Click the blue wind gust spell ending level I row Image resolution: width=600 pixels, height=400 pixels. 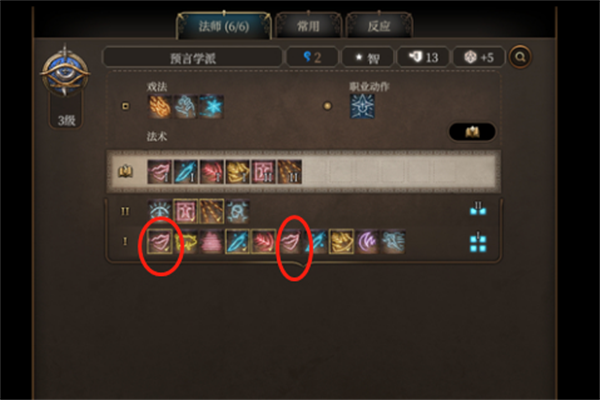coord(393,242)
